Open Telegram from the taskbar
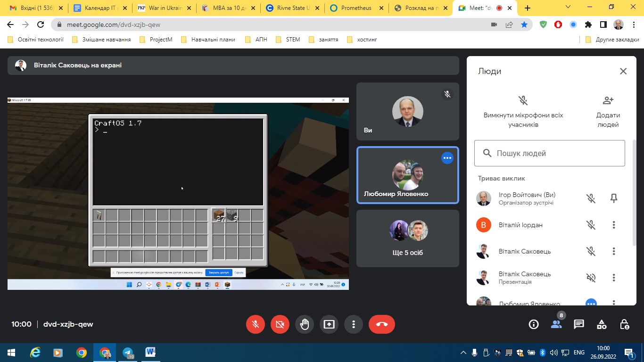644x362 pixels. [128, 353]
